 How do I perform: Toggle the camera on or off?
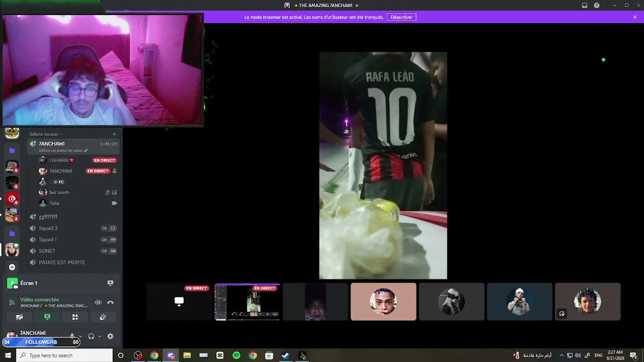pos(20,317)
